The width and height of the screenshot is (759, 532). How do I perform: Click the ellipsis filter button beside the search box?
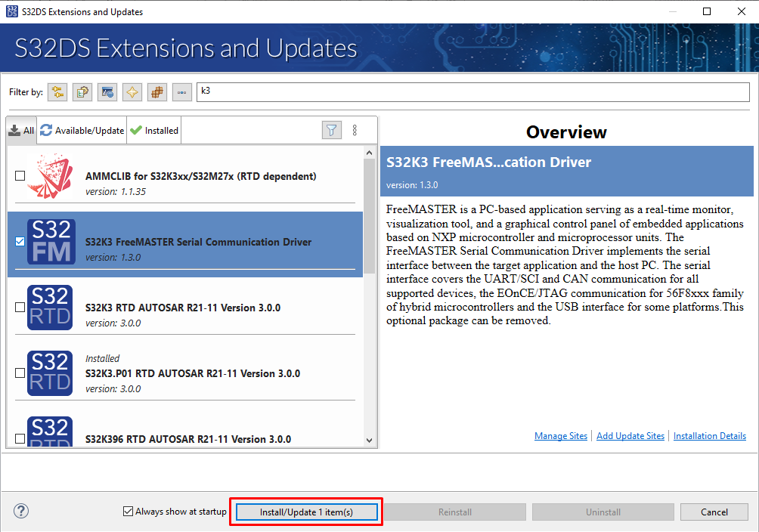coord(181,92)
